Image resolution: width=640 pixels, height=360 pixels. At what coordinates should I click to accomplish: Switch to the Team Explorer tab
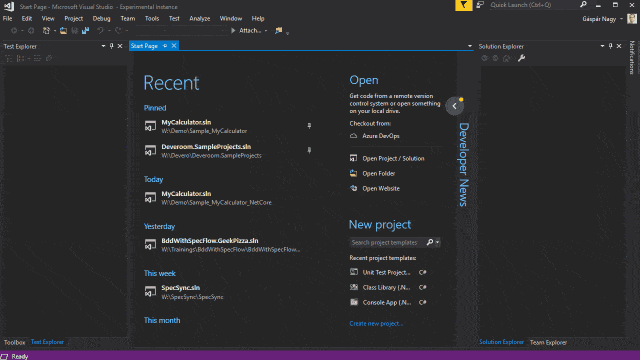(548, 342)
